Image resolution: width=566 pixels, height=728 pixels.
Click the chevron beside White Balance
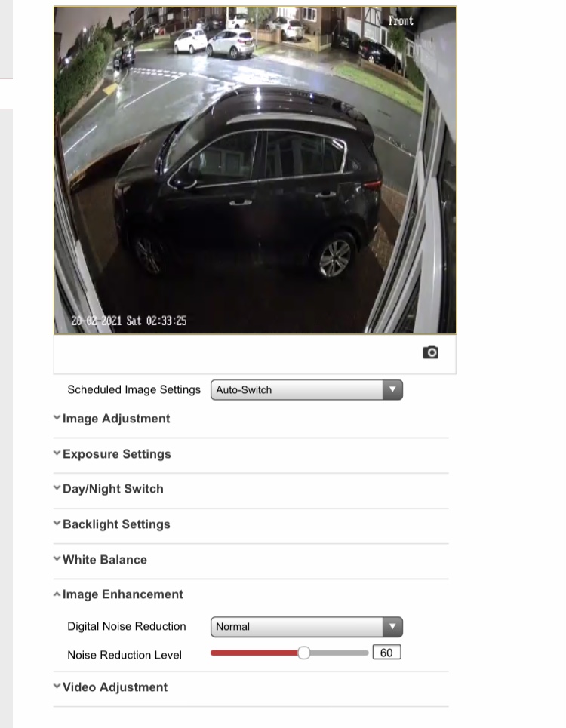tap(57, 558)
